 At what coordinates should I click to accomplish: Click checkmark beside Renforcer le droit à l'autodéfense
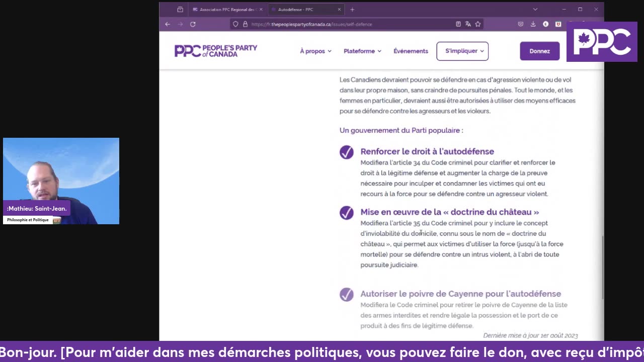(x=347, y=152)
